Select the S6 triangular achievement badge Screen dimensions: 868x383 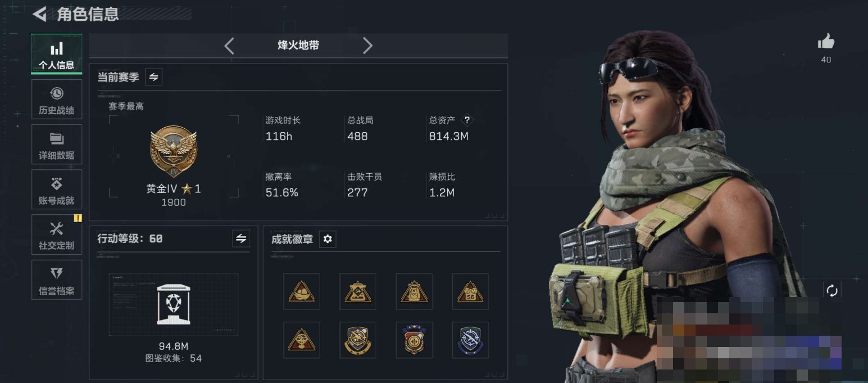470,291
